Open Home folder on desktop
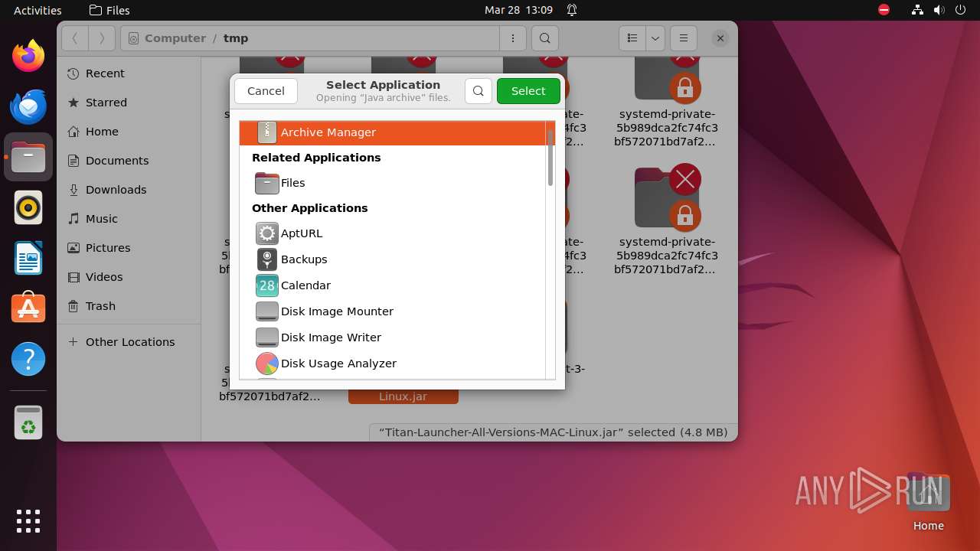This screenshot has width=980, height=551. (x=928, y=502)
